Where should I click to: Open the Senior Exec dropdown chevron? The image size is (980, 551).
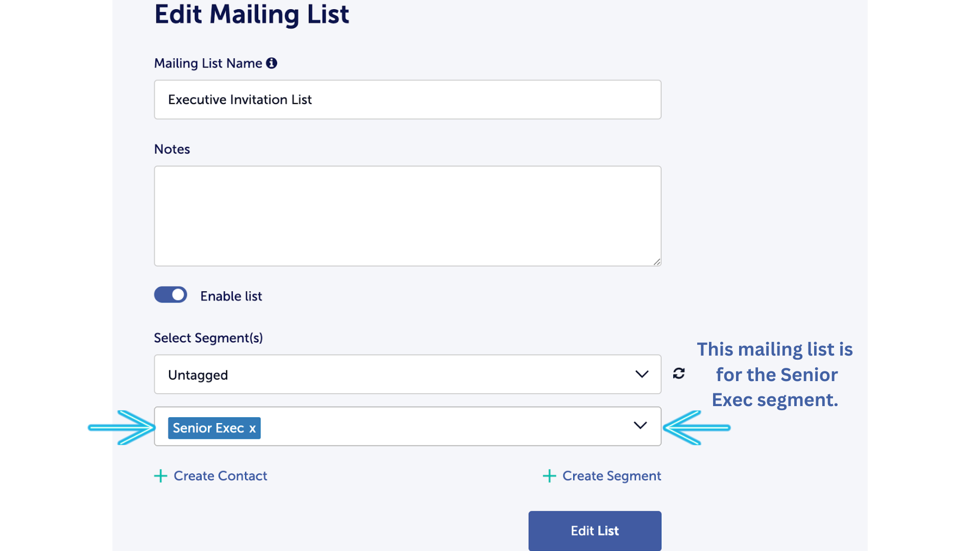[x=640, y=425]
